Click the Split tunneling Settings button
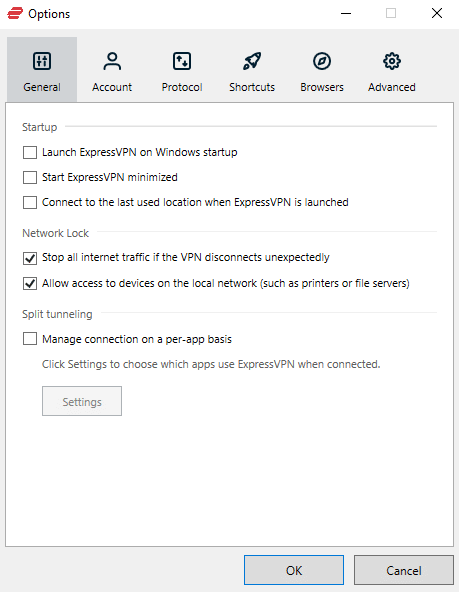 [x=82, y=401]
